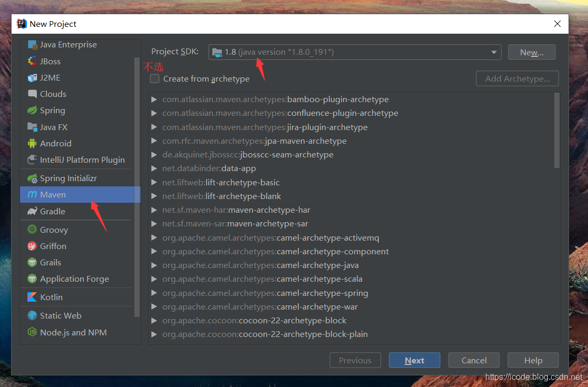
Task: Click the archetype list vertical scrollbar
Action: (556, 131)
